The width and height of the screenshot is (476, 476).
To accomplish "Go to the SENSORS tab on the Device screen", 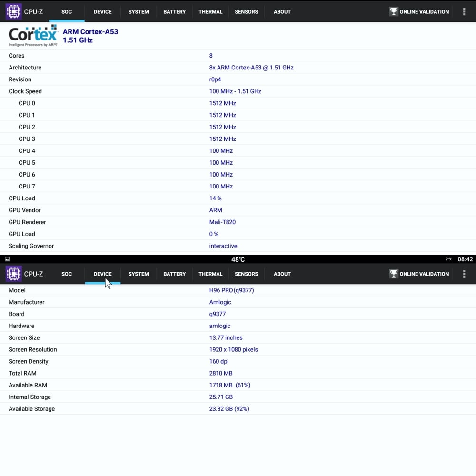I will 246,274.
